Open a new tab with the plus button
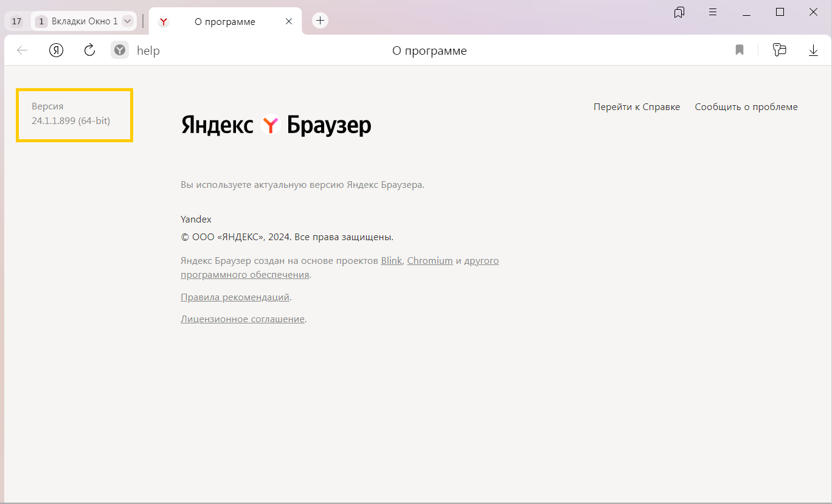Viewport: 832px width, 504px height. tap(320, 21)
